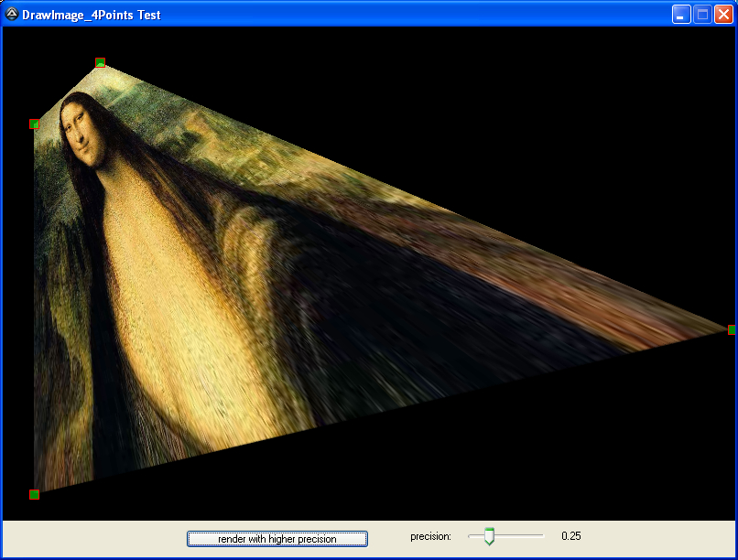Click the 0.25 precision value text
The height and width of the screenshot is (560, 738).
[570, 537]
